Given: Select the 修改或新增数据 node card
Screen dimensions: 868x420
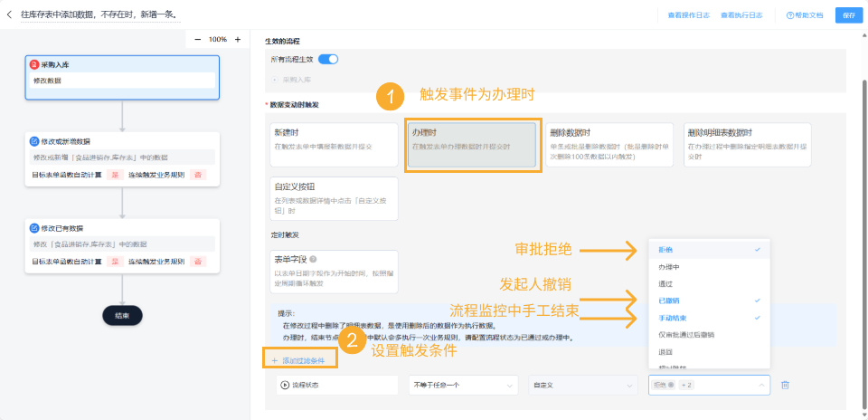Looking at the screenshot, I should coord(122,158).
